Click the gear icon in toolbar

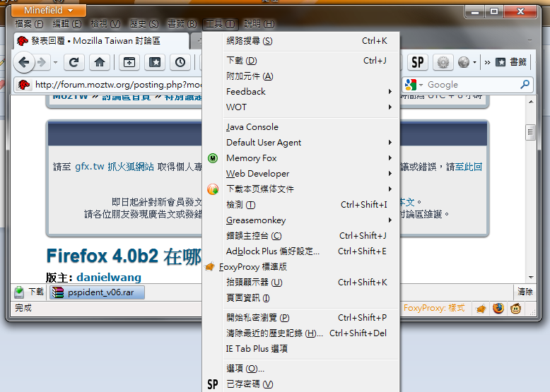pos(443,62)
